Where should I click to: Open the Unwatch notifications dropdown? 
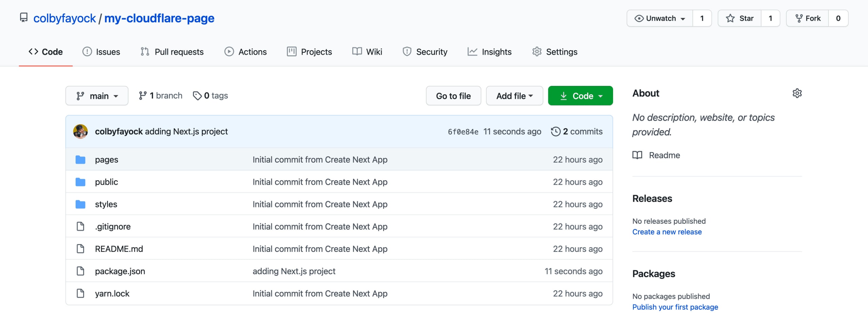pyautogui.click(x=659, y=18)
